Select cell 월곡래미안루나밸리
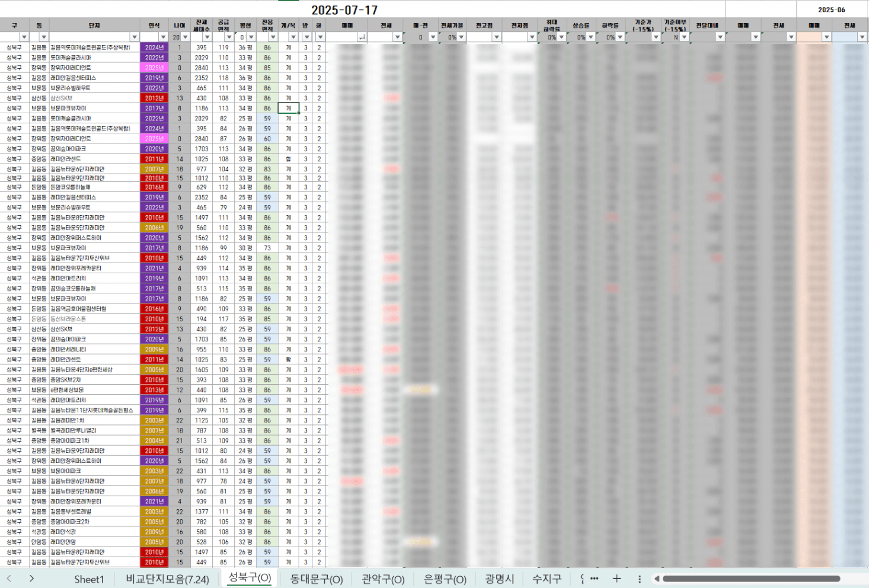Viewport: 869px width, 588px height. coord(94,430)
